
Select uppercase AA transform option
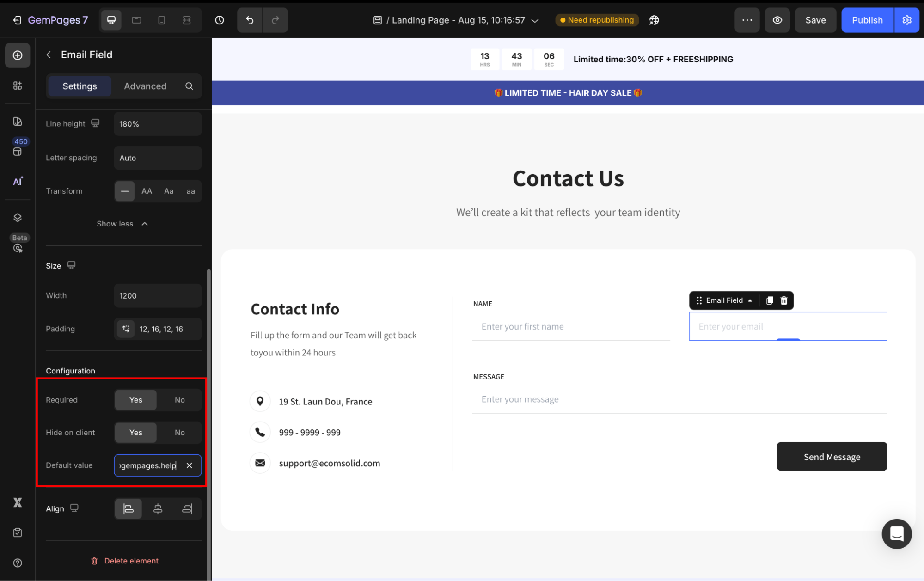[147, 191]
